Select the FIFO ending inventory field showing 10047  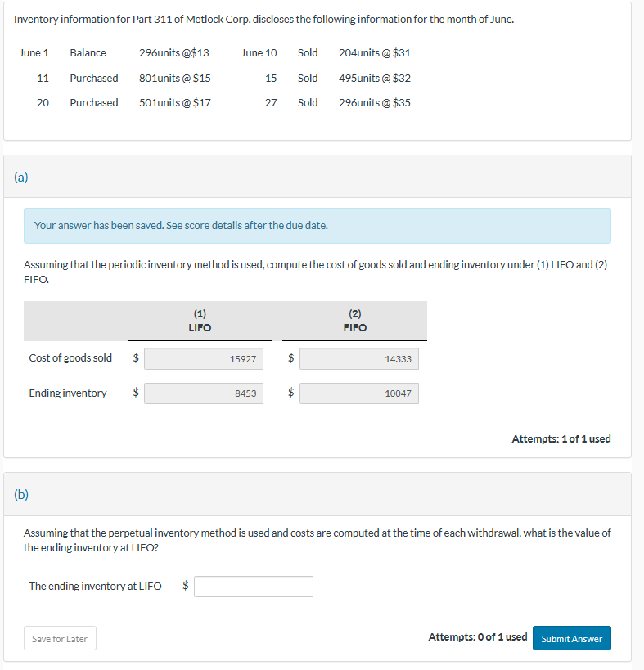(358, 393)
